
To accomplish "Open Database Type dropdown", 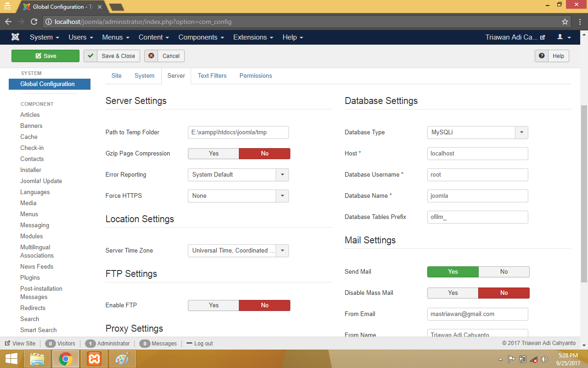I will (x=477, y=132).
